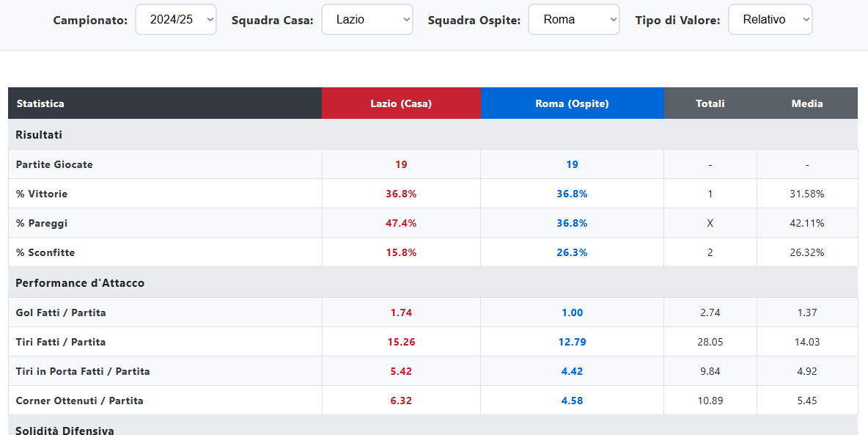Expand the Squadra Casa dropdown
The height and width of the screenshot is (435, 868).
pos(367,20)
